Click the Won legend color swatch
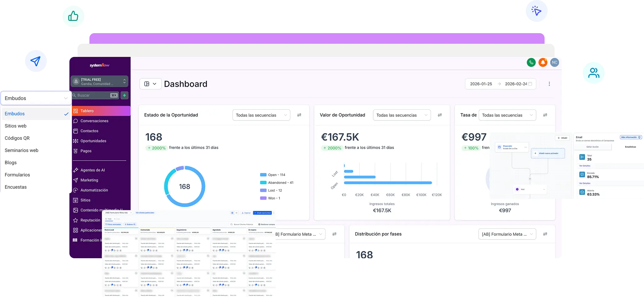Image resolution: width=644 pixels, height=297 pixels. 263,198
